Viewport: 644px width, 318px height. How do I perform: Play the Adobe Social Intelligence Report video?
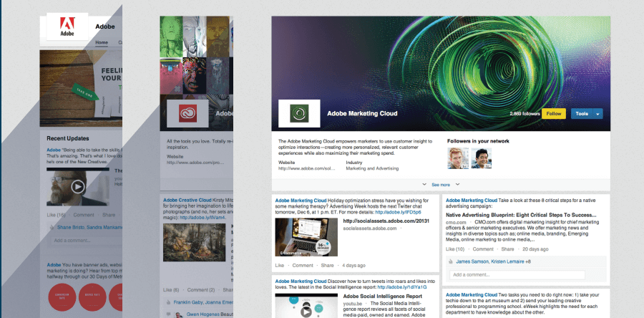tap(307, 307)
